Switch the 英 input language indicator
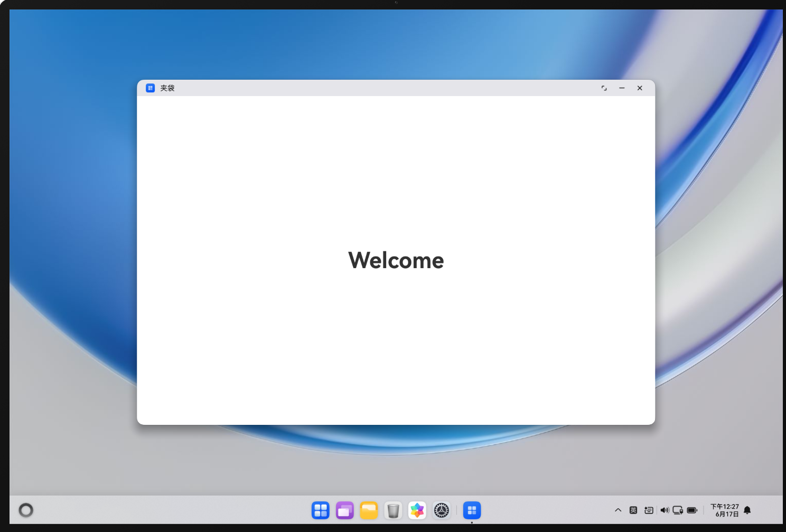 coord(633,510)
